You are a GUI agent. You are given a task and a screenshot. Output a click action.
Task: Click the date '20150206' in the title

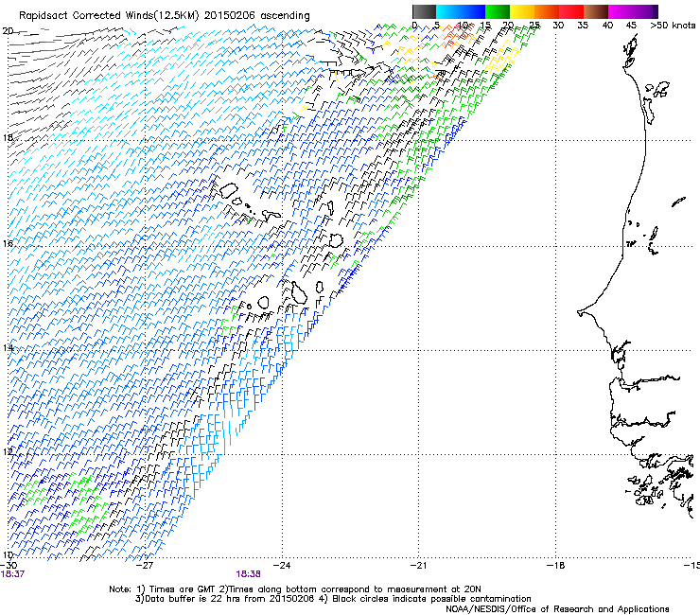pos(230,16)
